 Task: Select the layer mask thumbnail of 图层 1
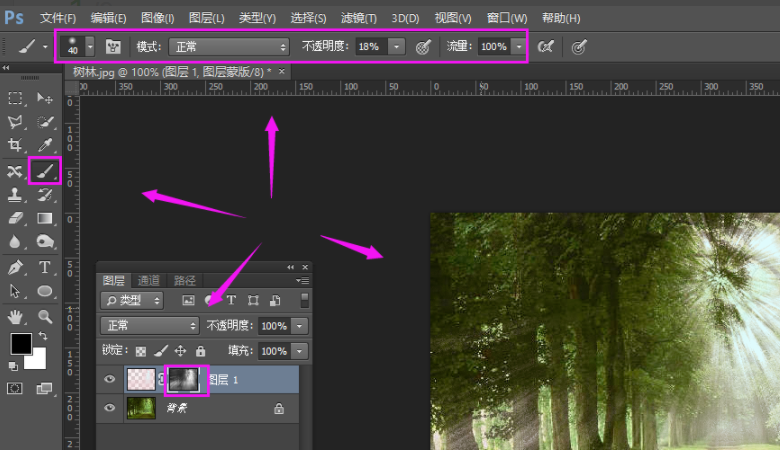point(185,379)
